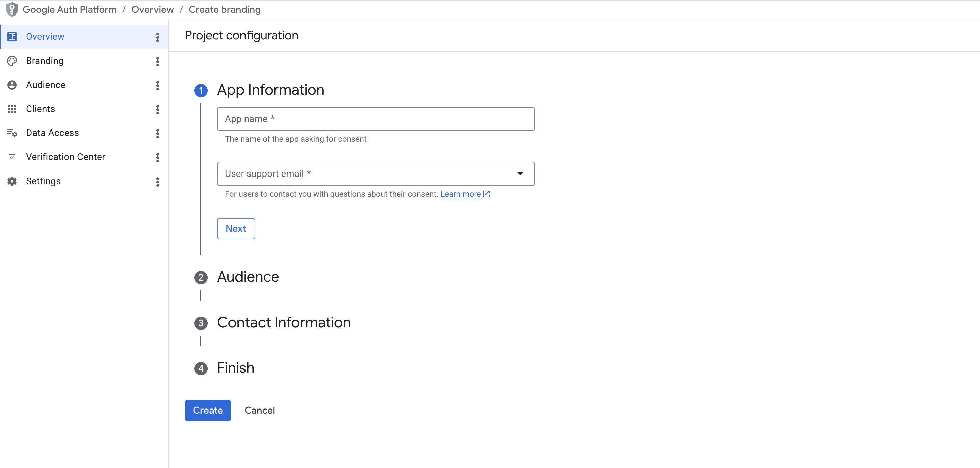Expand step 4 Finish section
The width and height of the screenshot is (980, 468).
click(x=235, y=368)
